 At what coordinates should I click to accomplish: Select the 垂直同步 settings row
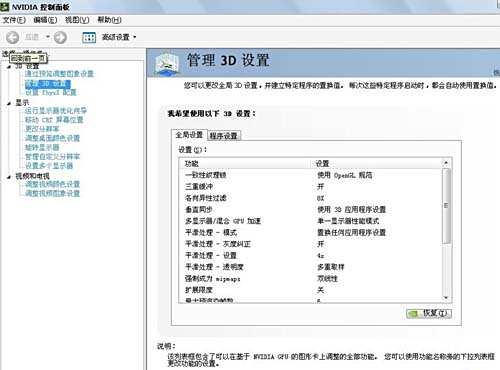click(310, 210)
